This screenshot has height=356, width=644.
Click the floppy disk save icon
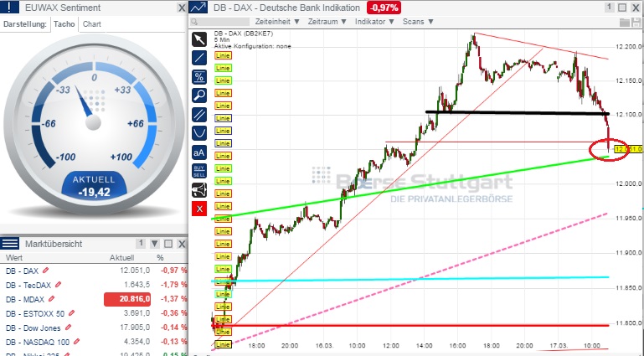tap(637, 22)
